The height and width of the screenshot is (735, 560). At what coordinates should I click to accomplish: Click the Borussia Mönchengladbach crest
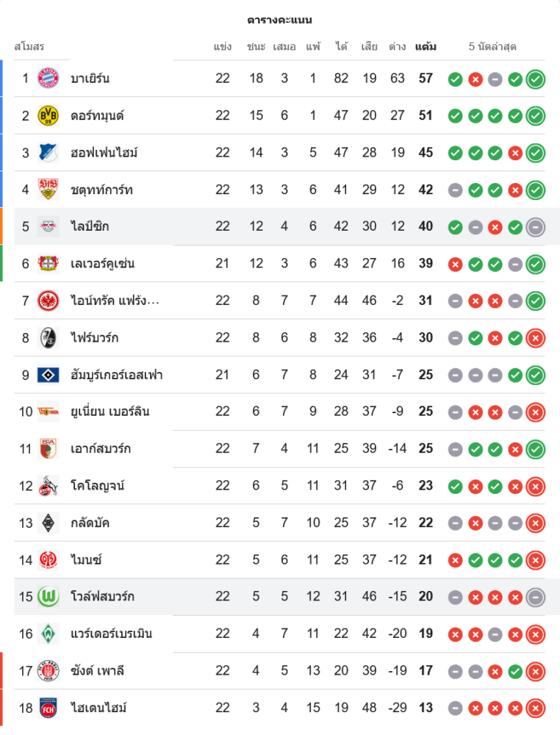[48, 523]
